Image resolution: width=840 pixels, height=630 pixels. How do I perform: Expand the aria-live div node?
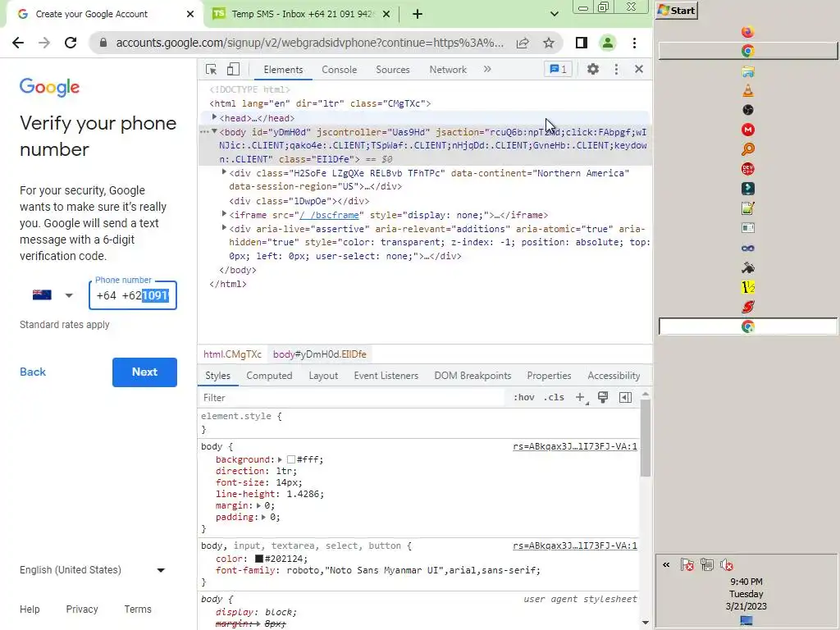[x=224, y=228]
